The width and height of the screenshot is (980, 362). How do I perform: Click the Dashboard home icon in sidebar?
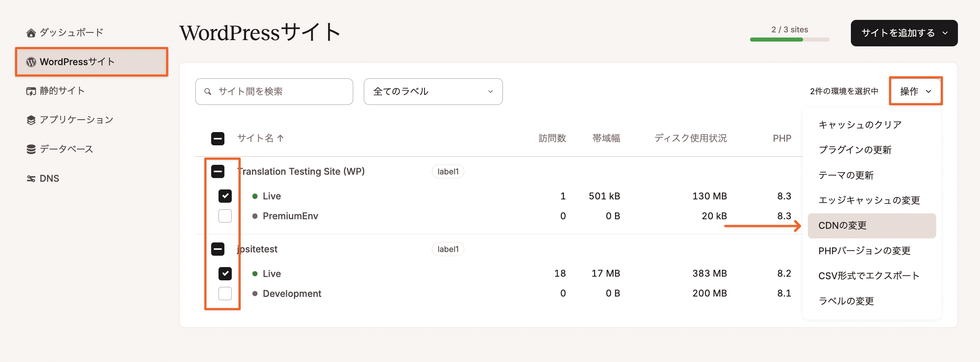click(31, 33)
